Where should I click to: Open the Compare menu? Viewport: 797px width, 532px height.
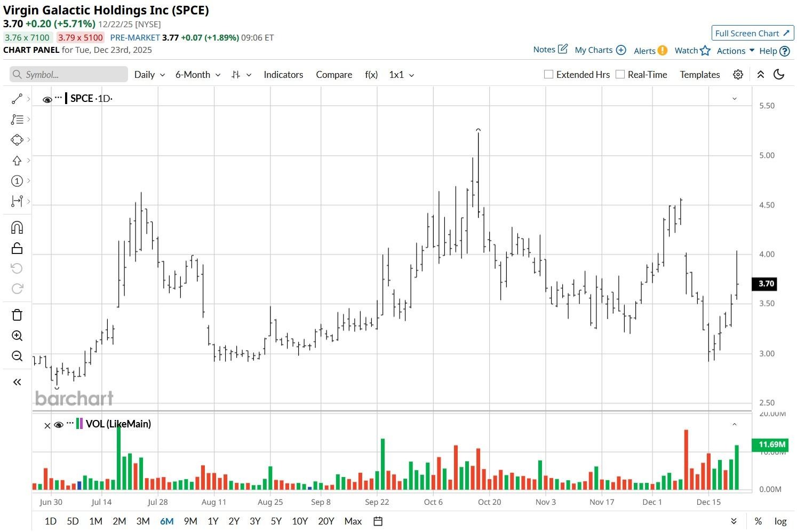334,75
